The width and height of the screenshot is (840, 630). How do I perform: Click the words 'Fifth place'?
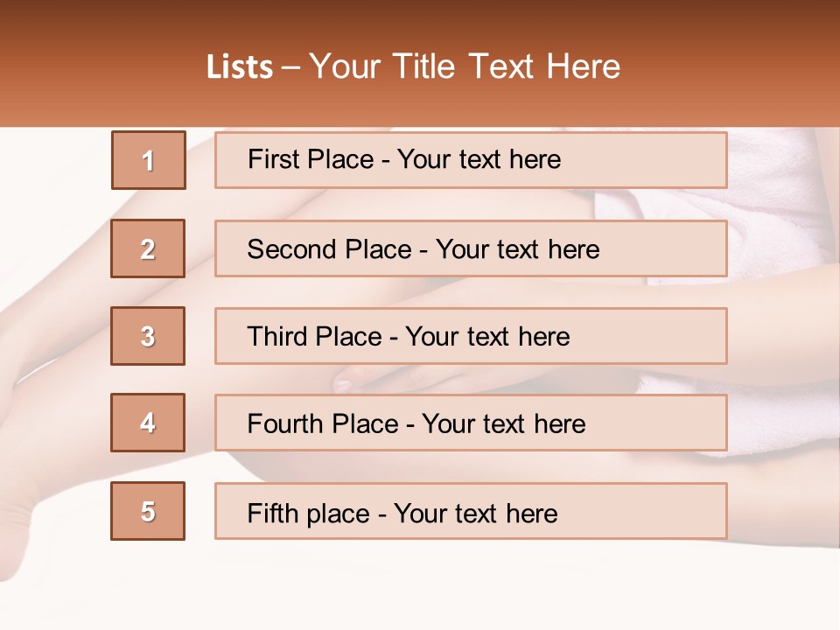[x=309, y=514]
